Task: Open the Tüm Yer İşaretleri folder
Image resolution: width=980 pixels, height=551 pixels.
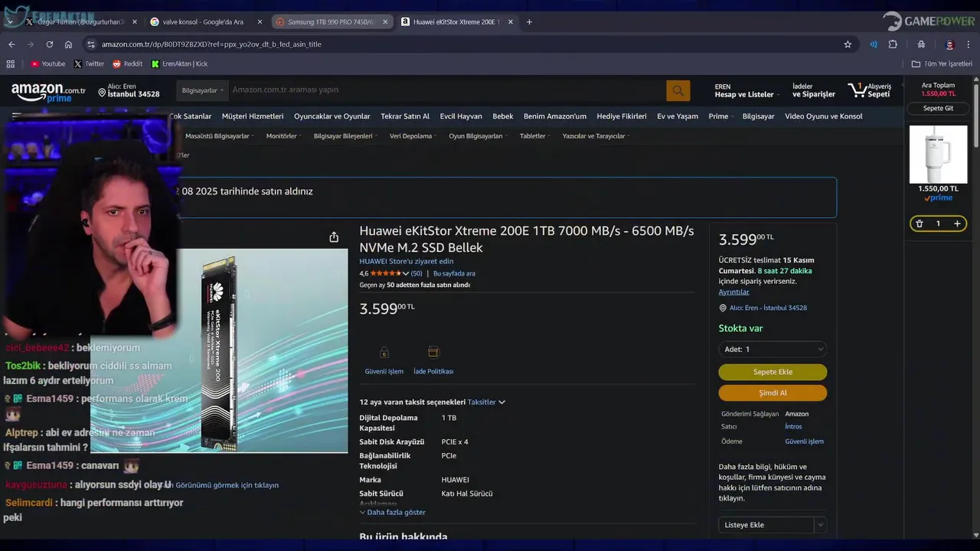Action: point(942,64)
